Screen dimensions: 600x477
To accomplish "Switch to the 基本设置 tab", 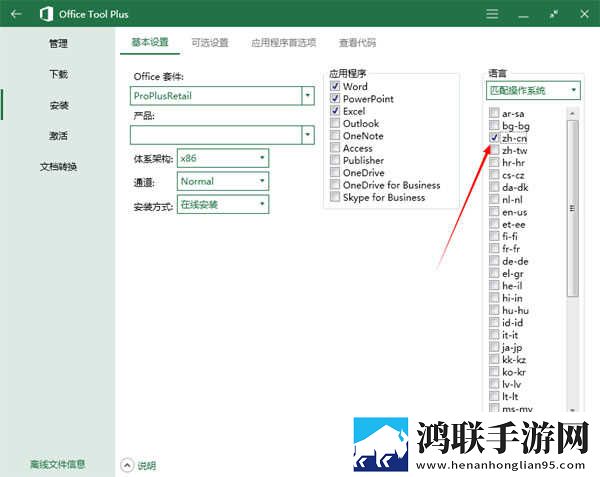I will click(x=150, y=42).
